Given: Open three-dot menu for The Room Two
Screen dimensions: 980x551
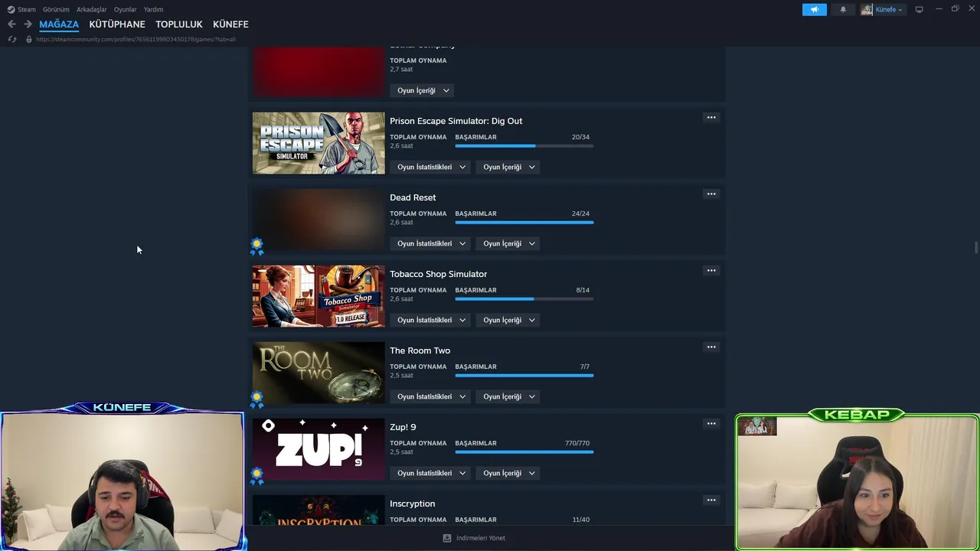Looking at the screenshot, I should point(711,347).
